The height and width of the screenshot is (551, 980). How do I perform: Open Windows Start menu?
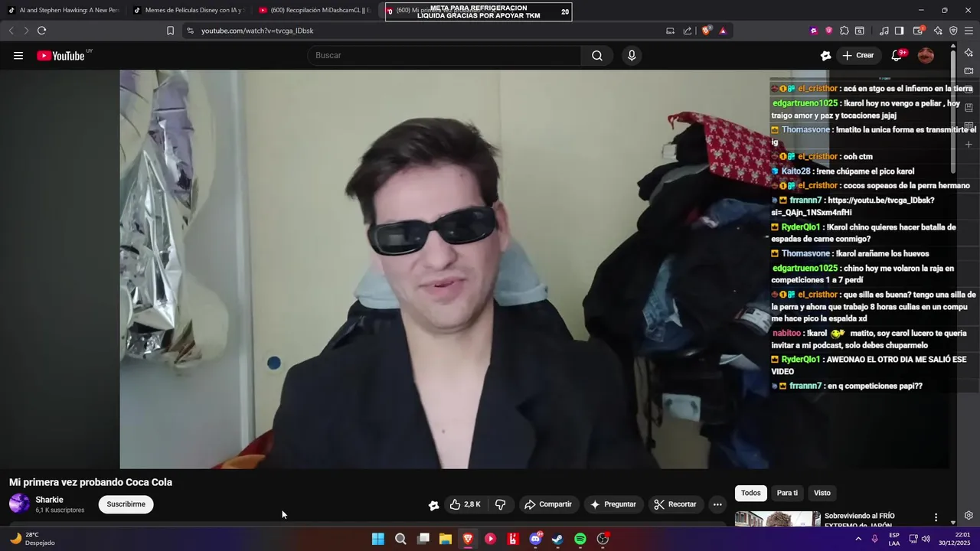tap(378, 539)
